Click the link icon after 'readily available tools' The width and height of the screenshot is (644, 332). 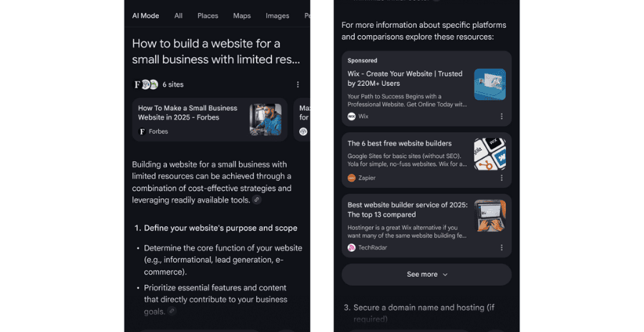click(257, 200)
